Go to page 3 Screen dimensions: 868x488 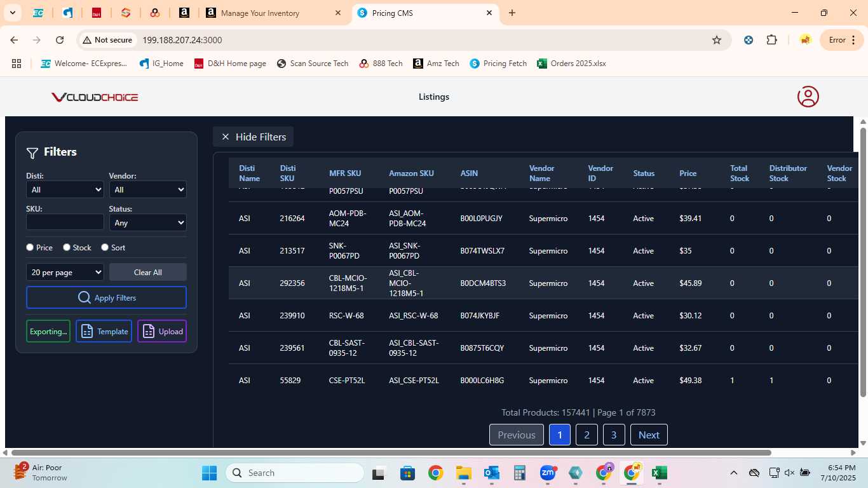click(x=614, y=435)
